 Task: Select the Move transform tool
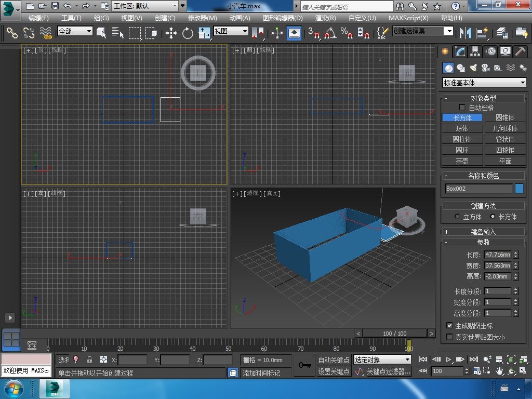171,33
